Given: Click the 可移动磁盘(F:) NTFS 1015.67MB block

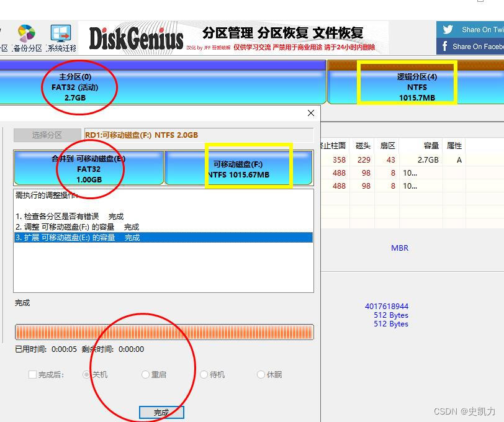Looking at the screenshot, I should click(x=238, y=168).
